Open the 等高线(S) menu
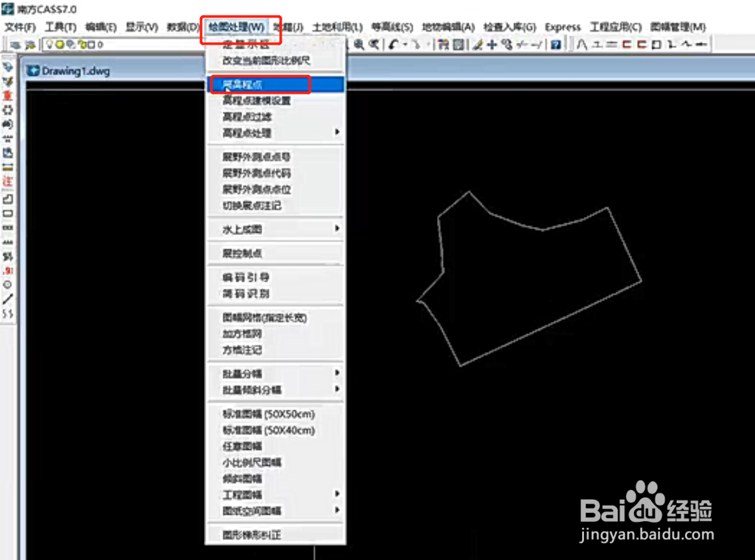 [x=391, y=27]
